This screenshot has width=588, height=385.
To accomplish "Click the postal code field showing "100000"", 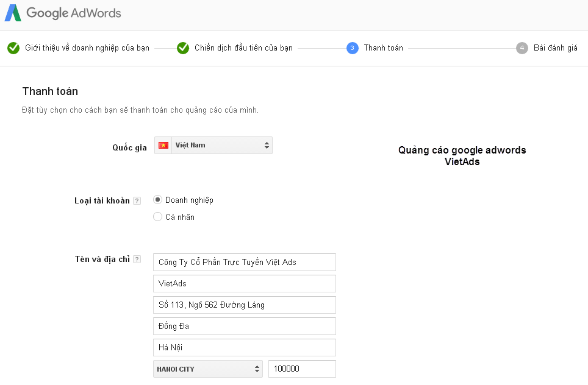I will pos(302,369).
